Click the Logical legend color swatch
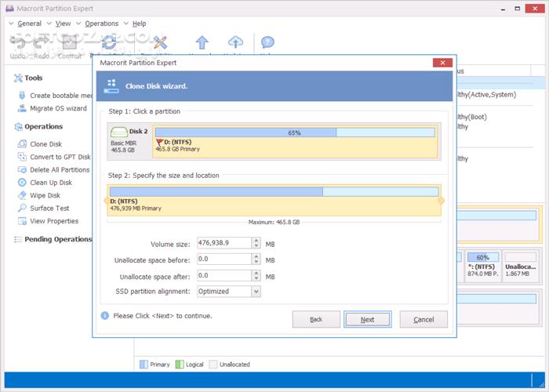 tap(180, 365)
